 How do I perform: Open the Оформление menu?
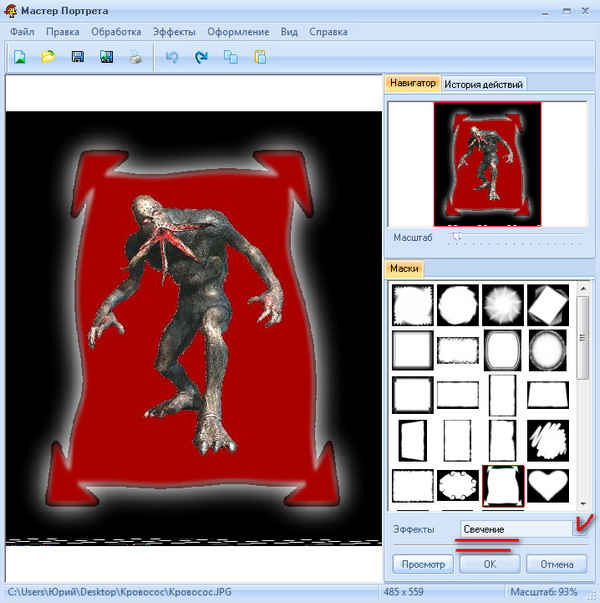238,32
